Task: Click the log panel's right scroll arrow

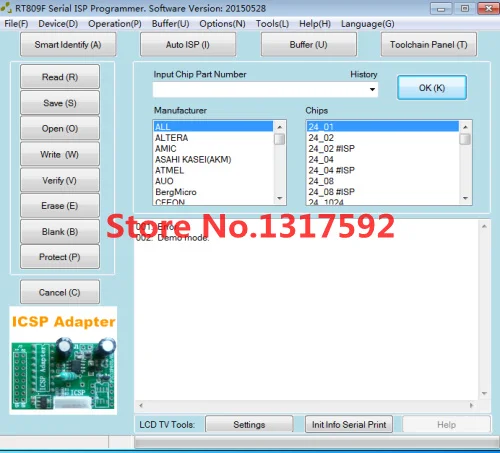Action: click(x=471, y=405)
